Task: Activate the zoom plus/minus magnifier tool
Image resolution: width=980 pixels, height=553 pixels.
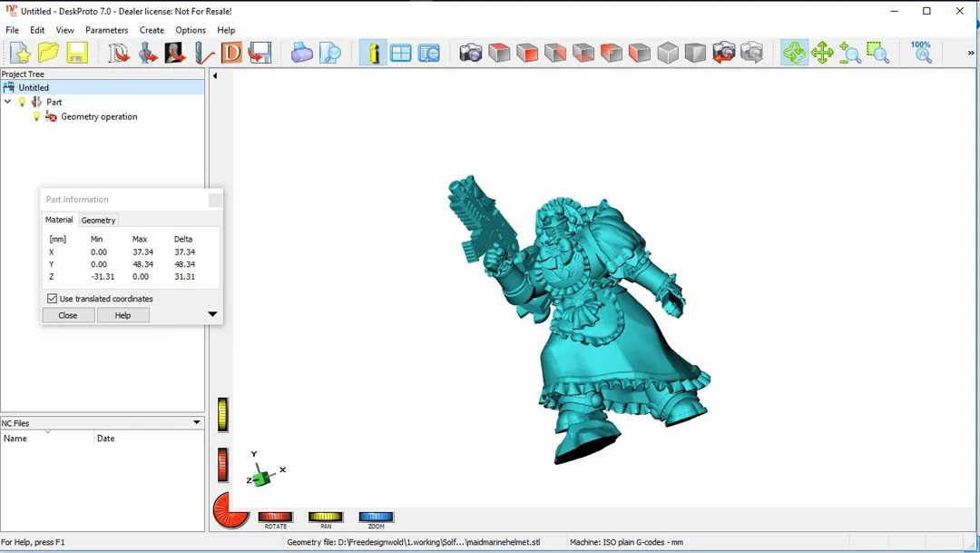Action: [850, 54]
